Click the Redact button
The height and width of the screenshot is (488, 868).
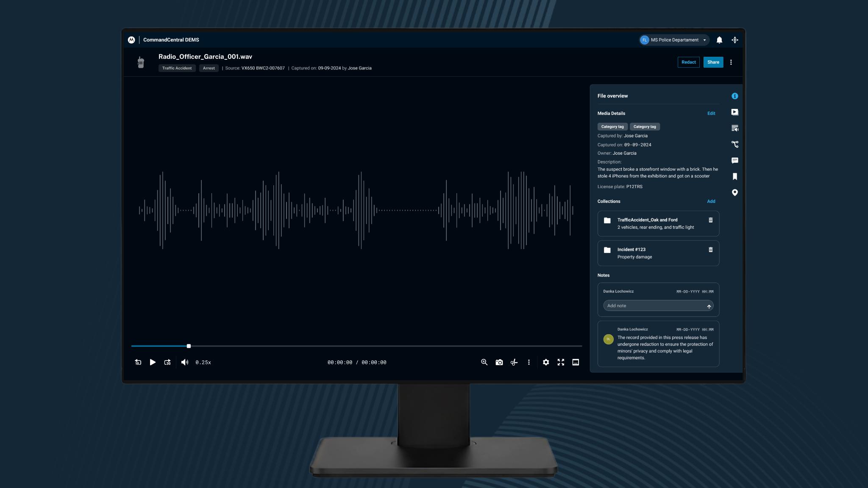point(688,62)
